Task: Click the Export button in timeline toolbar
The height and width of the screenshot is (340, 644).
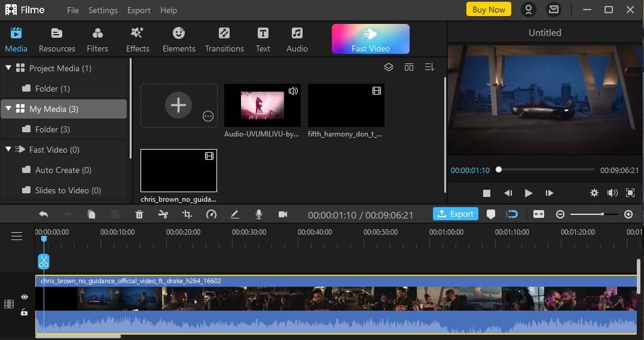Action: tap(456, 214)
